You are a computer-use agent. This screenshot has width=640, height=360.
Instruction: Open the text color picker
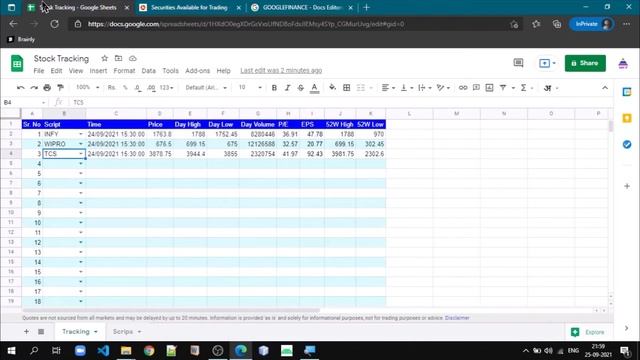click(314, 88)
